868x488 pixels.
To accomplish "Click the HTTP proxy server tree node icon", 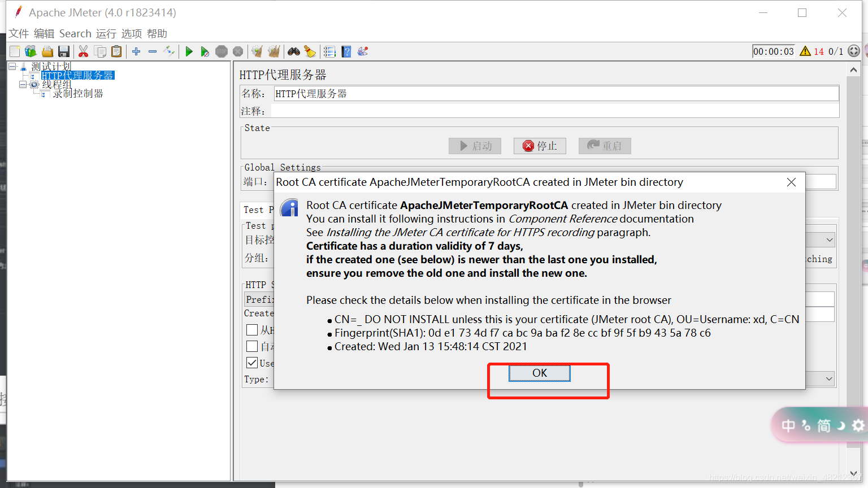I will click(34, 76).
